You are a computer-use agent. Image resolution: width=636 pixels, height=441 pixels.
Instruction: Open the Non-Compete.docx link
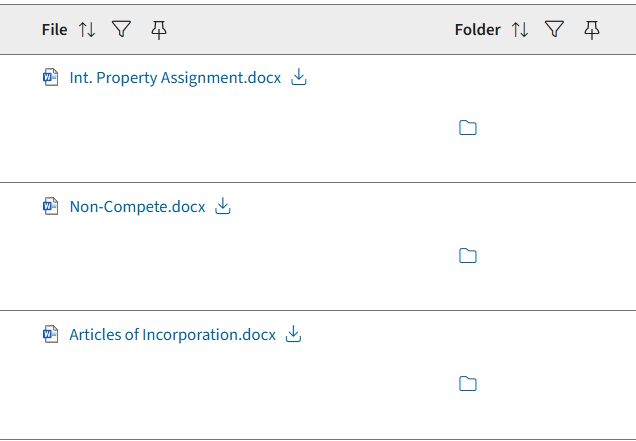click(x=137, y=207)
